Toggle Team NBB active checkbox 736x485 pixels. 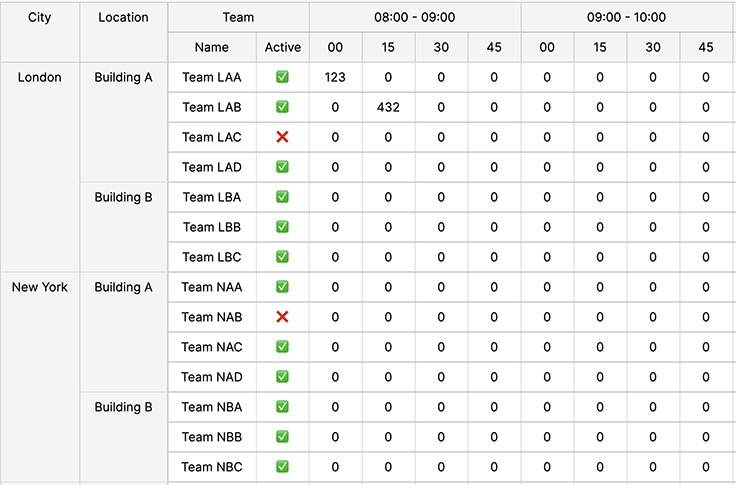[282, 437]
